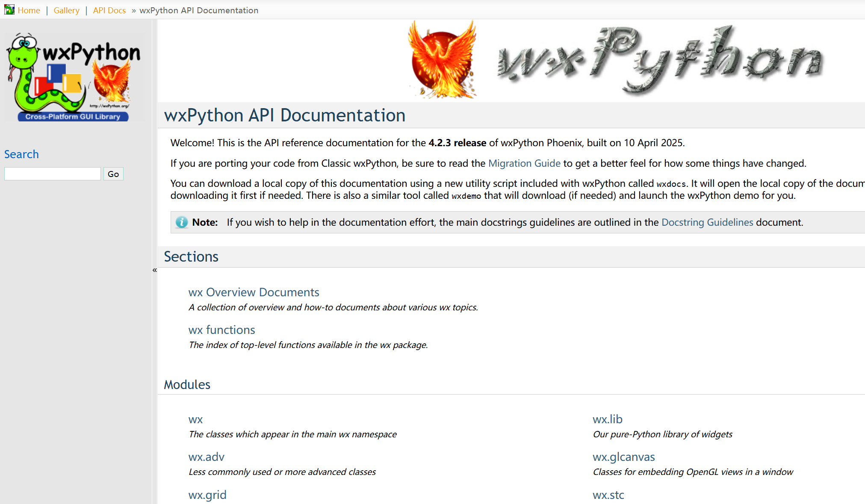Click 'A collection of overview and how-to documents' text
The height and width of the screenshot is (504, 865).
coord(333,307)
